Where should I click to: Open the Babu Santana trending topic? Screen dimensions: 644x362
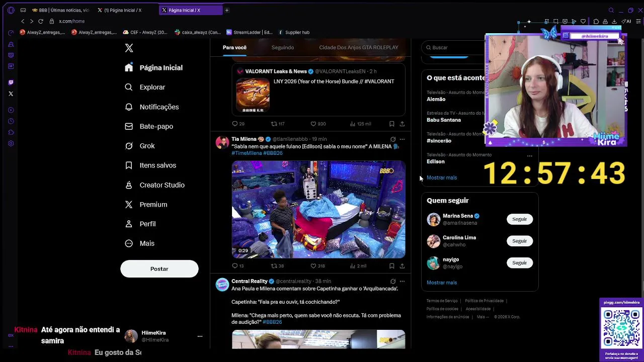pos(444,120)
